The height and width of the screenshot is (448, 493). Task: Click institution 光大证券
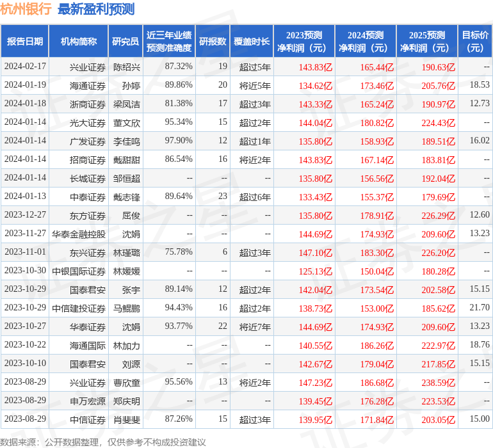(88, 123)
